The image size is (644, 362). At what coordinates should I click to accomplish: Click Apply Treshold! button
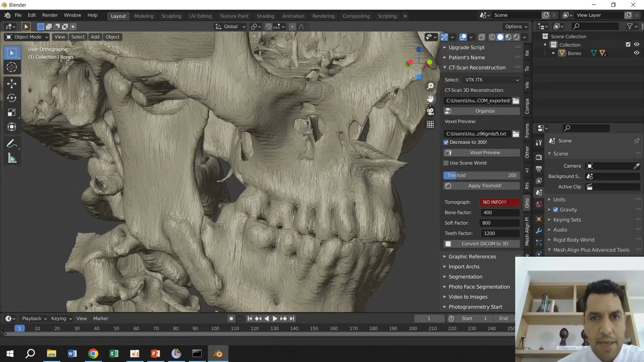click(481, 186)
